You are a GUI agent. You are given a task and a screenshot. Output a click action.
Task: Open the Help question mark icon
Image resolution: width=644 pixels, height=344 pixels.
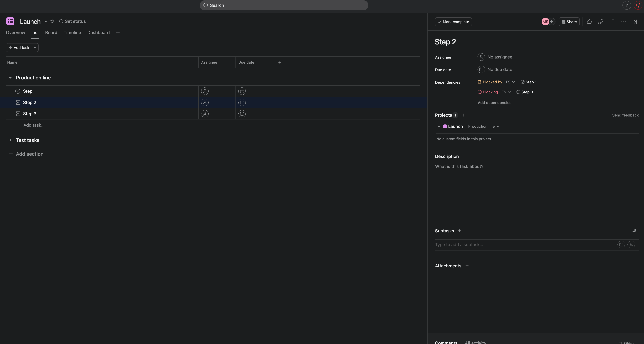(x=627, y=5)
